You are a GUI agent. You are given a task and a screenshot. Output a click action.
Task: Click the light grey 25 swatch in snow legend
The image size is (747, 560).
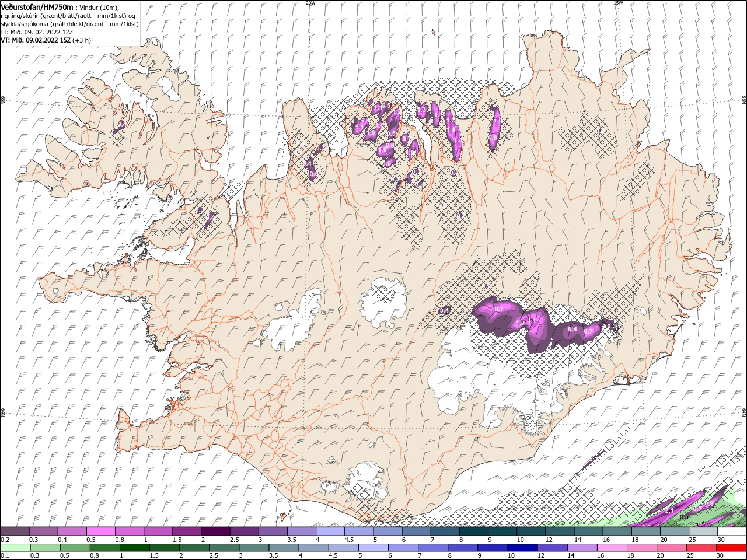click(703, 531)
